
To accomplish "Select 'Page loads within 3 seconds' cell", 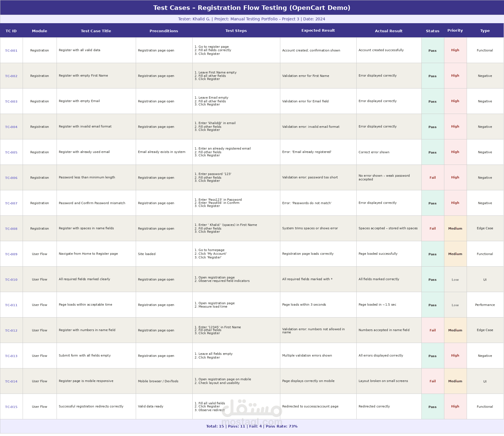I will pos(304,305).
